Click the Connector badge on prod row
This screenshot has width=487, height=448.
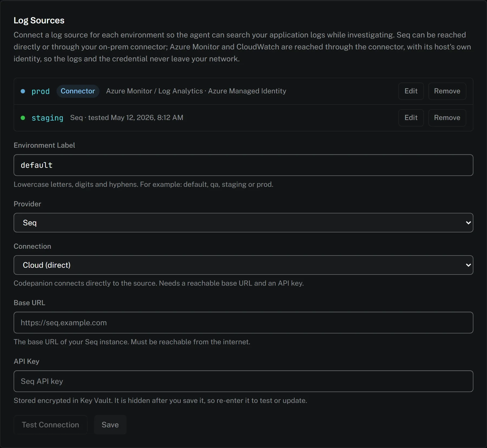point(78,91)
